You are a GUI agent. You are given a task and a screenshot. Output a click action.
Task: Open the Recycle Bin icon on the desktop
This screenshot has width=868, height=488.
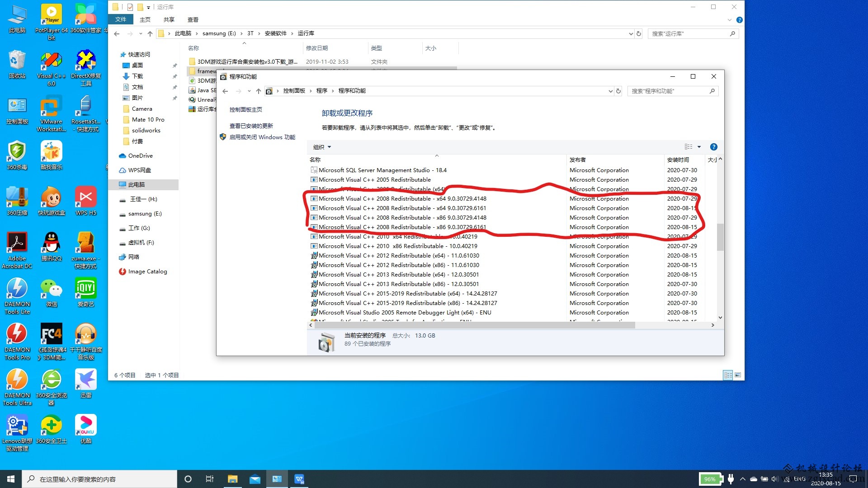coord(17,64)
